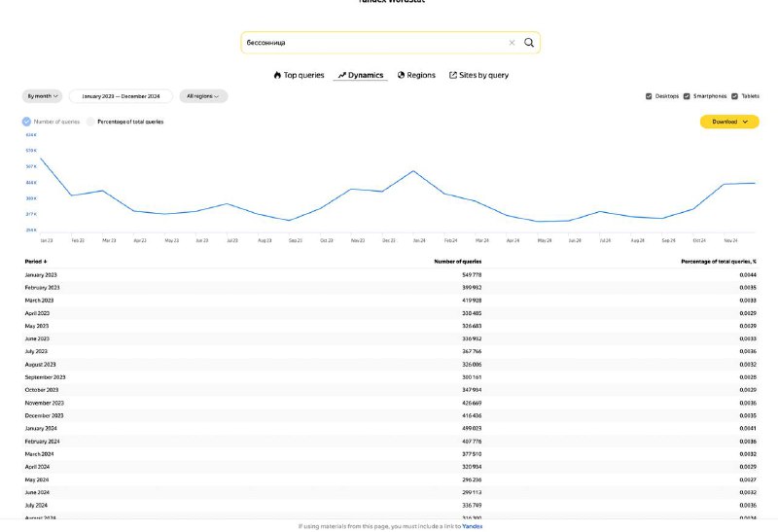This screenshot has height=532, width=778.
Task: Open the January 2023 – December 2024 date range picker
Action: (x=121, y=96)
